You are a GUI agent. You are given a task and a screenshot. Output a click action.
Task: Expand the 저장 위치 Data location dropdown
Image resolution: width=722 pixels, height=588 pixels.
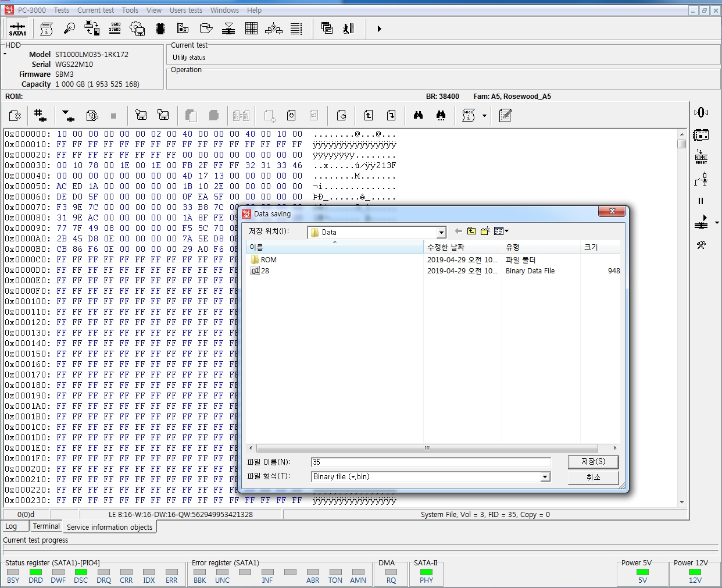441,233
